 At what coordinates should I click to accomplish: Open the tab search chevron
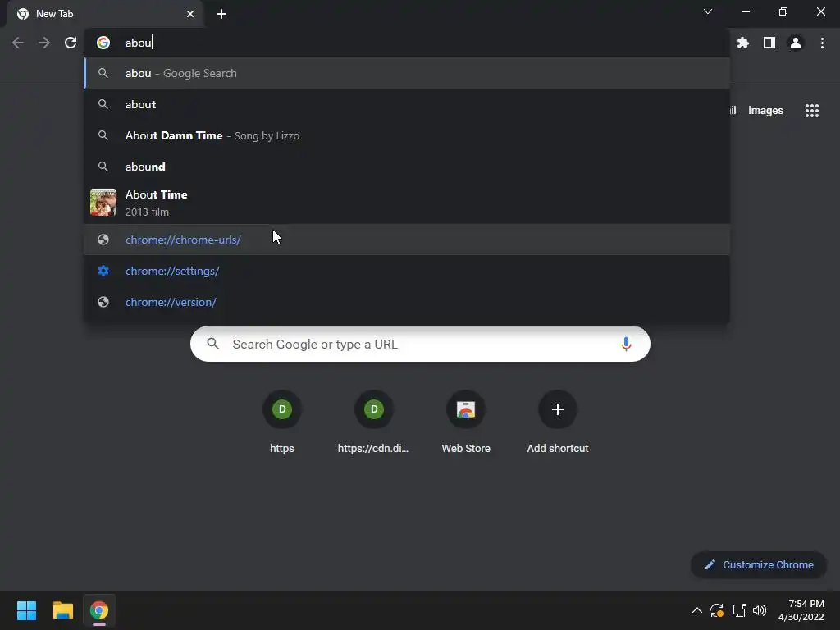[708, 11]
